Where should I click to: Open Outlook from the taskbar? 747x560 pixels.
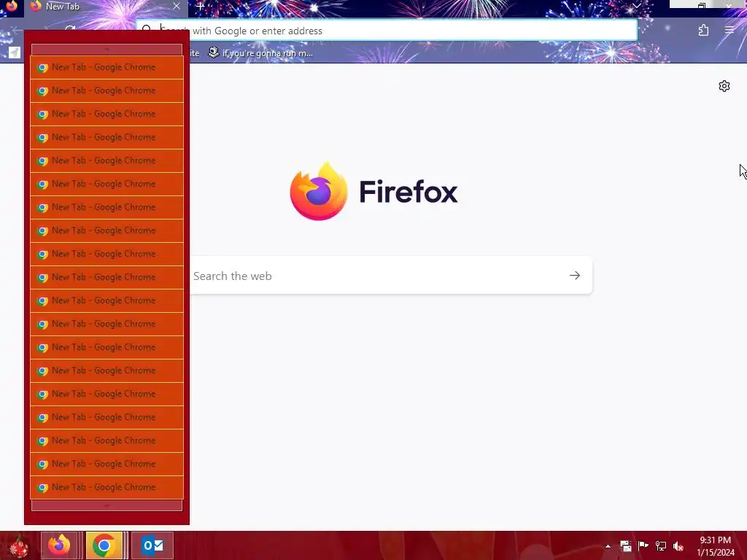pos(152,545)
